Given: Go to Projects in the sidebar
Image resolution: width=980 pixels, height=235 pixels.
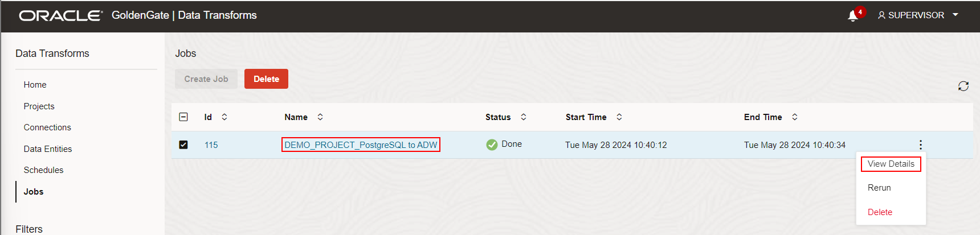Looking at the screenshot, I should click(39, 106).
